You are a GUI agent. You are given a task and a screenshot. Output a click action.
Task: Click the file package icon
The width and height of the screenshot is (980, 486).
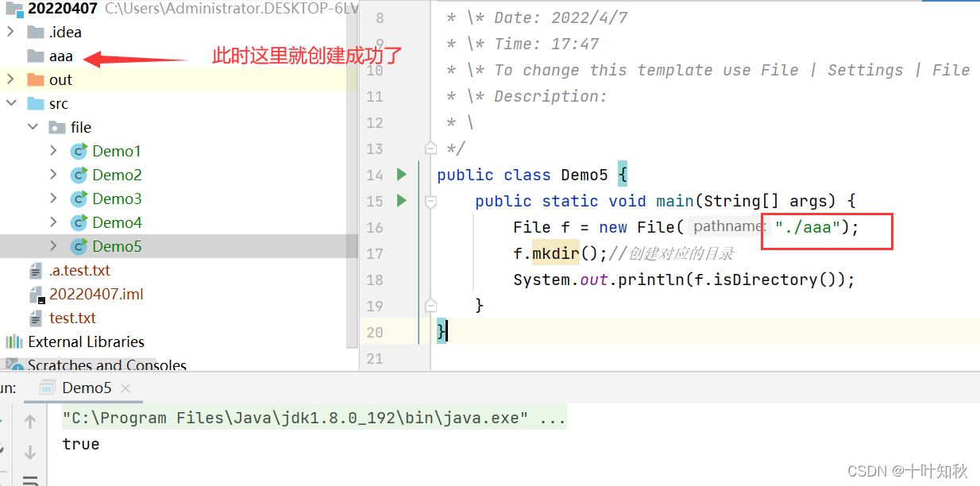[57, 127]
